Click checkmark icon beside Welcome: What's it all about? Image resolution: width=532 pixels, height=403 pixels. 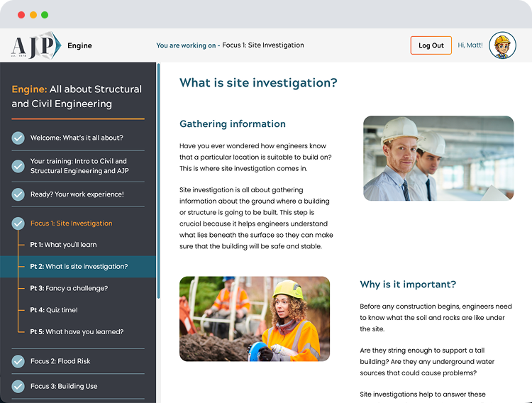click(x=18, y=138)
